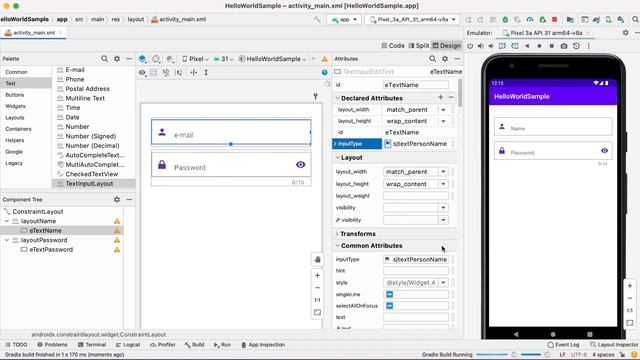Open HelloWorldSample theme dropdown
The width and height of the screenshot is (640, 360).
click(272, 59)
